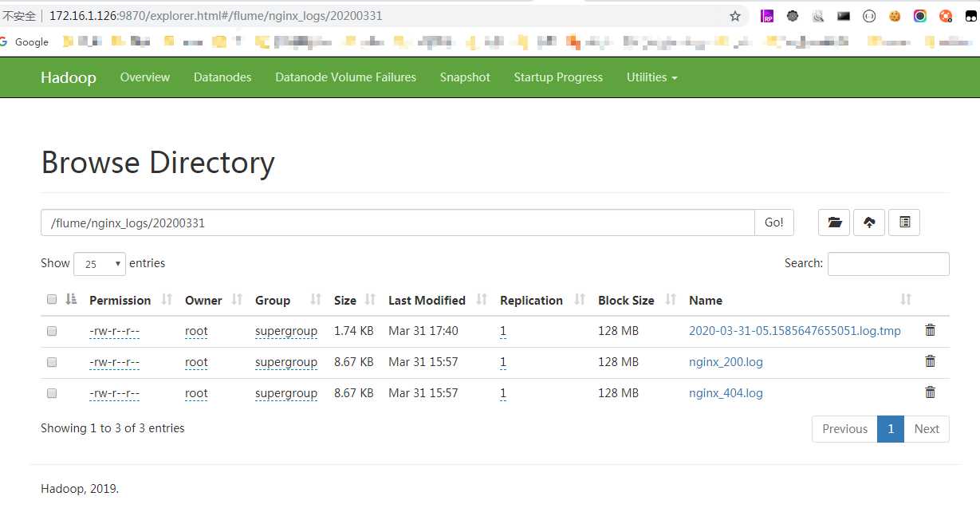
Task: Edit supergroup of nginx_404.log row
Action: (286, 393)
